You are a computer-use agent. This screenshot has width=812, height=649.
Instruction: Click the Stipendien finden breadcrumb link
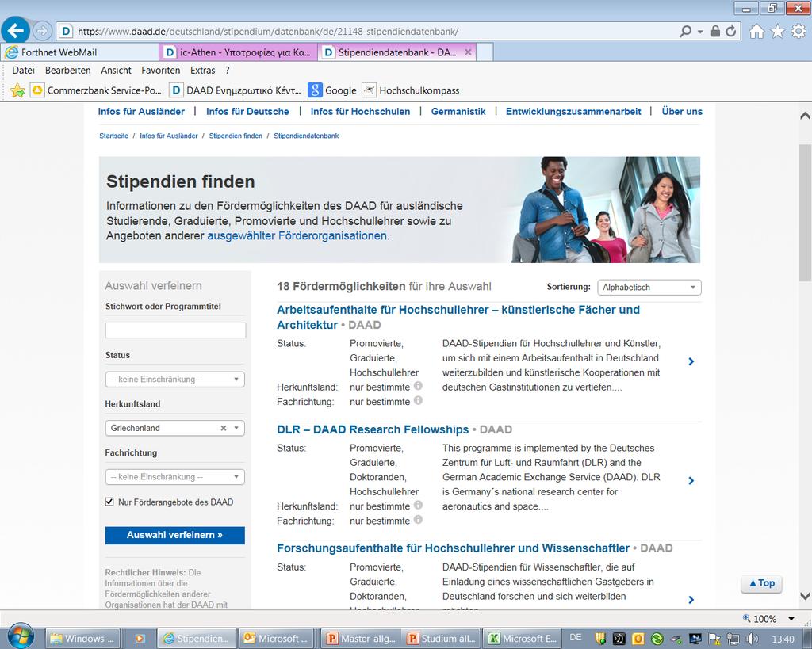point(236,136)
